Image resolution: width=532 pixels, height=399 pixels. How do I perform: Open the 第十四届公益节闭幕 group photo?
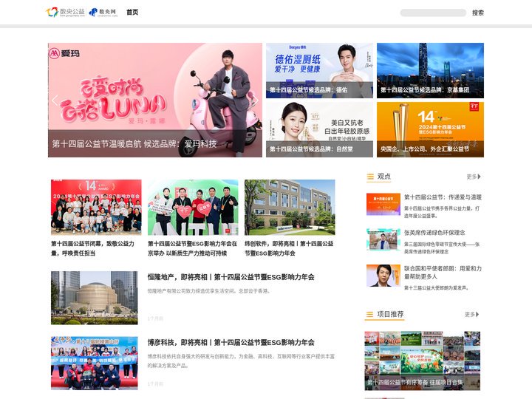point(96,208)
